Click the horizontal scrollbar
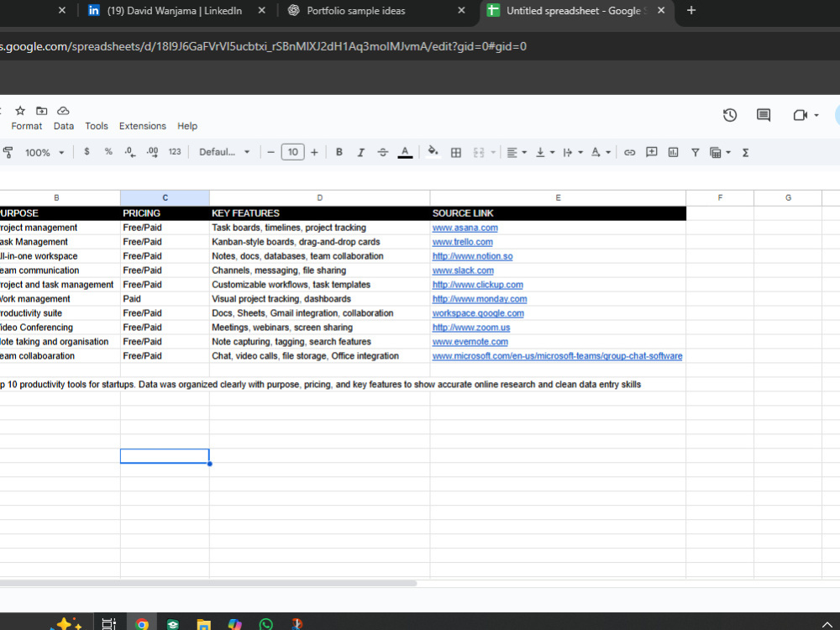Screen dimensions: 840x630 point(207,583)
